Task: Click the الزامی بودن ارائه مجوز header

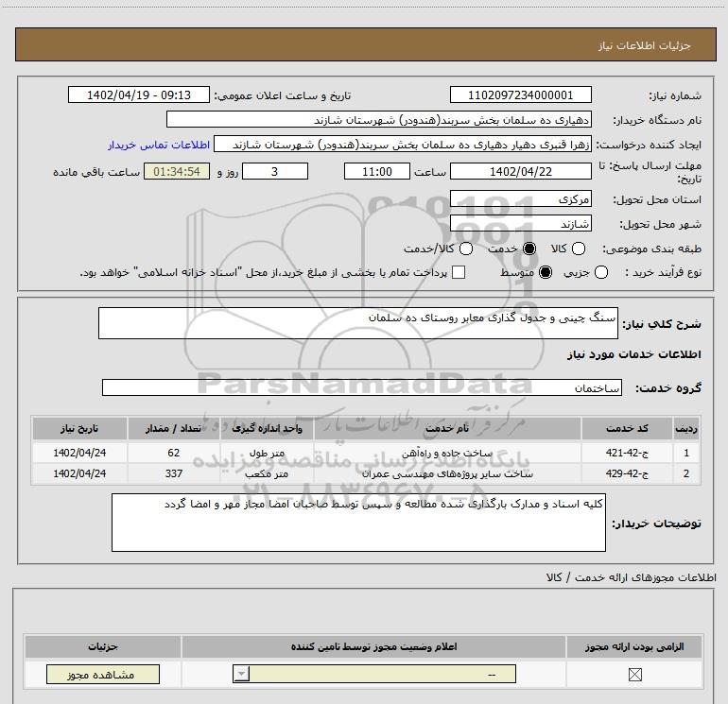Action: click(x=634, y=646)
